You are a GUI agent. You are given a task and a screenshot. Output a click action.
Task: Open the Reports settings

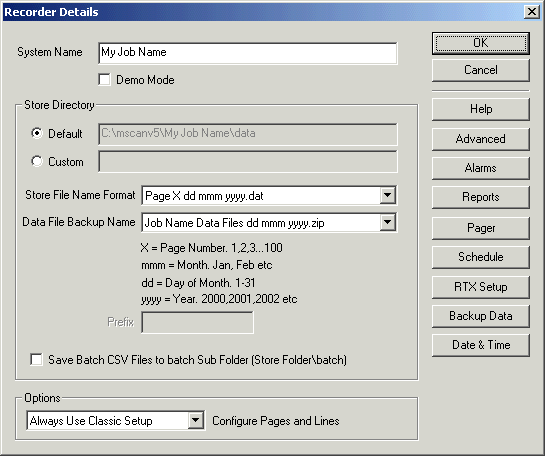coord(481,197)
